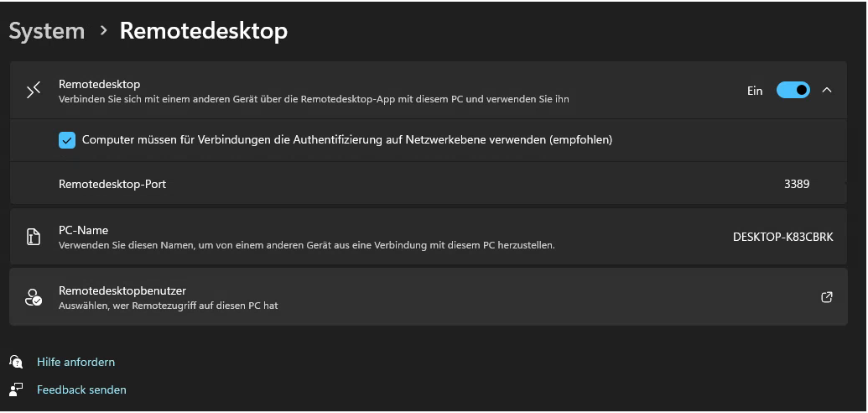Click the Feedback senden person icon
The width and height of the screenshot is (868, 413).
tap(16, 389)
